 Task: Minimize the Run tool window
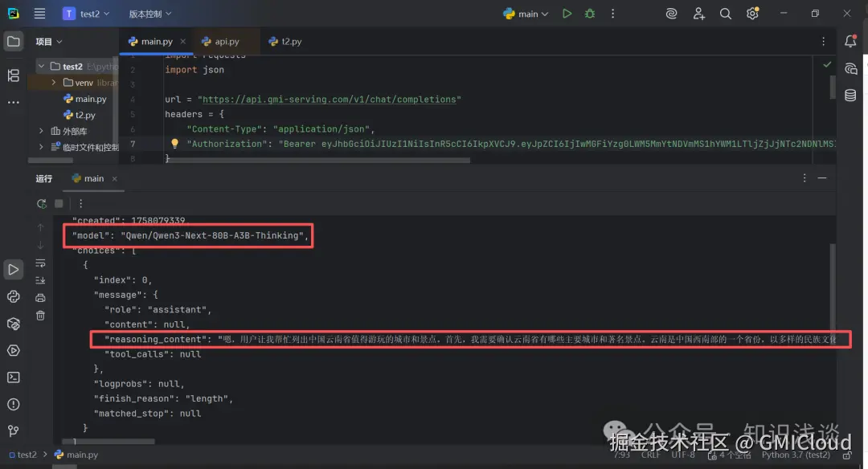click(x=822, y=178)
